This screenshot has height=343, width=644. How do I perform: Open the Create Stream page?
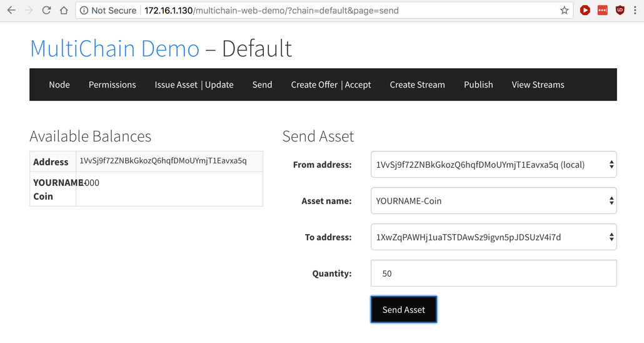click(x=417, y=84)
